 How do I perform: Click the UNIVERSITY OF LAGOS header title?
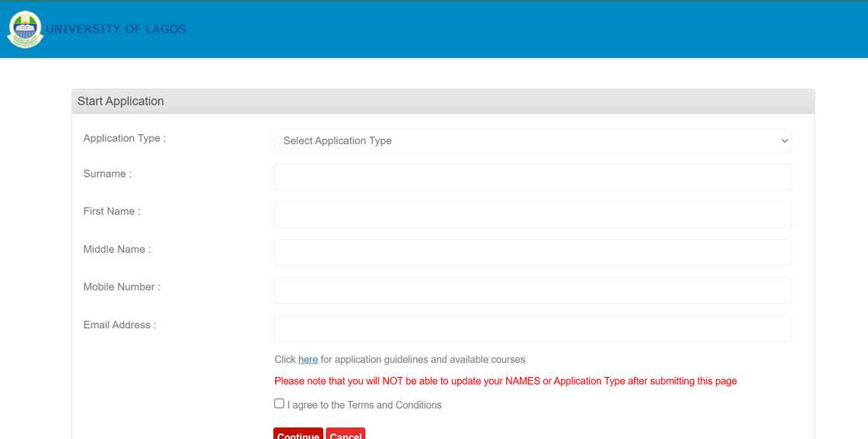[x=116, y=29]
